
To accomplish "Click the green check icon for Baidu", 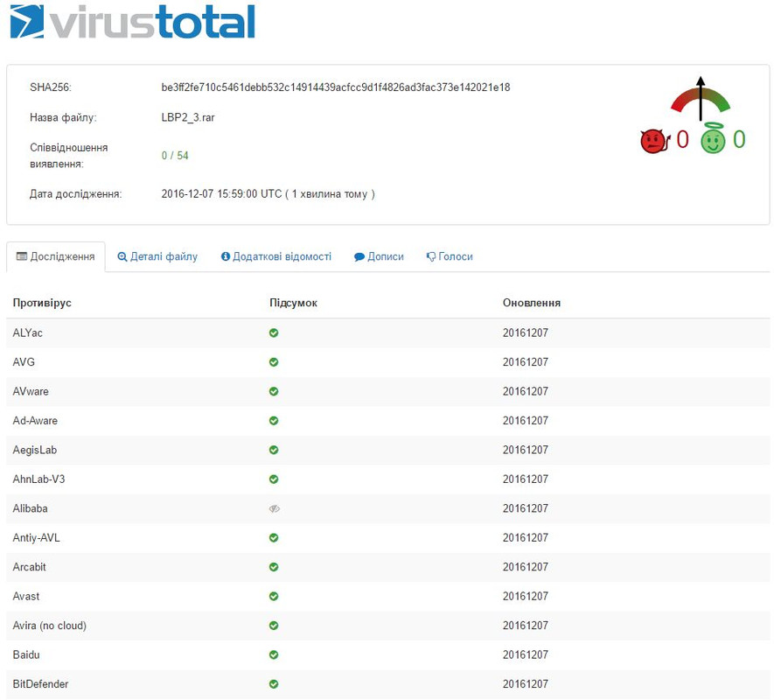I will pyautogui.click(x=274, y=654).
